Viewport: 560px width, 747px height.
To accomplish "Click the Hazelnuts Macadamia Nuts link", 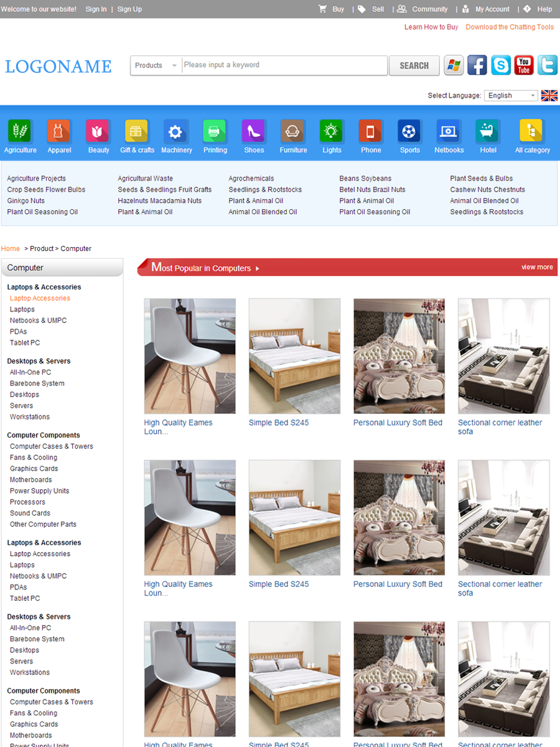I will pos(159,201).
